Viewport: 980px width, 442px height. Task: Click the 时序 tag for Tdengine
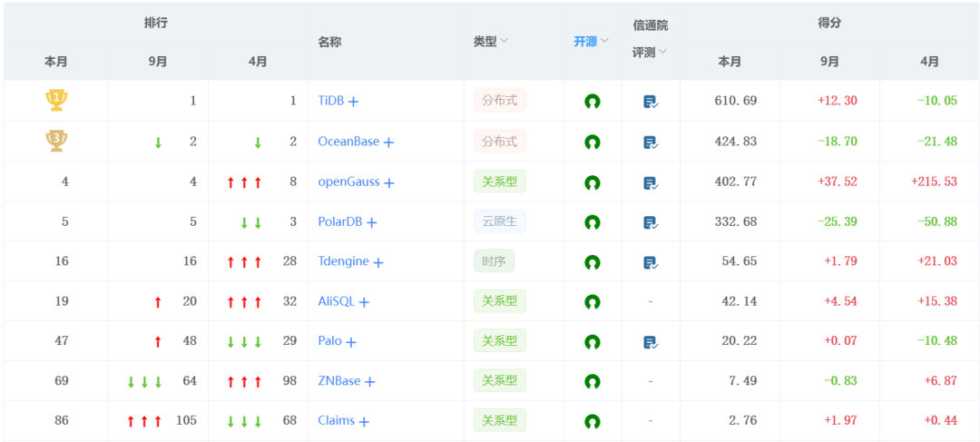click(494, 261)
